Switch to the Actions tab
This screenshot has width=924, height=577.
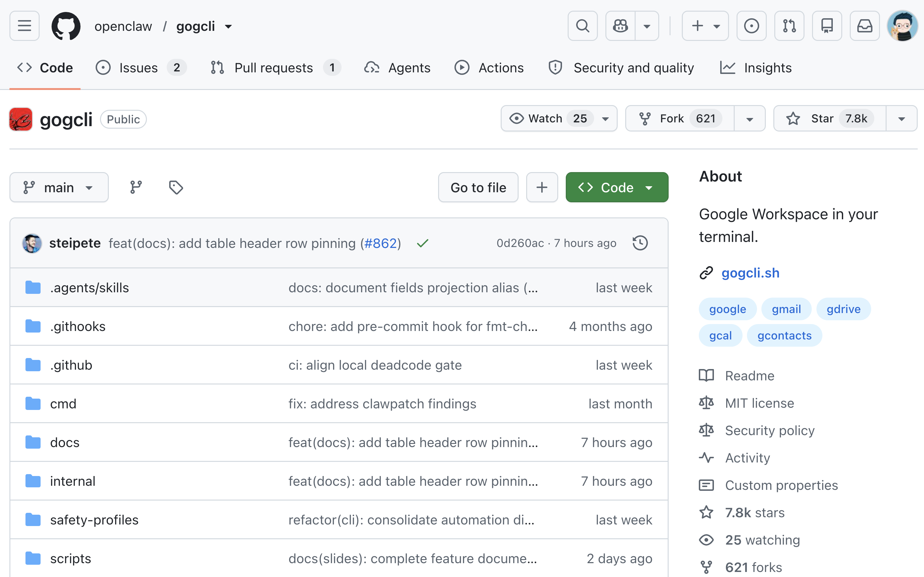(489, 68)
